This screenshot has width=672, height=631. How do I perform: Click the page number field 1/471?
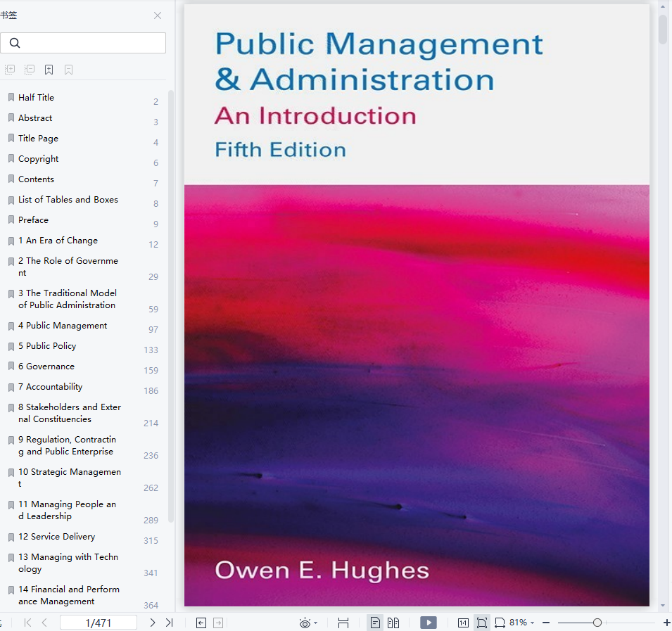(x=98, y=623)
